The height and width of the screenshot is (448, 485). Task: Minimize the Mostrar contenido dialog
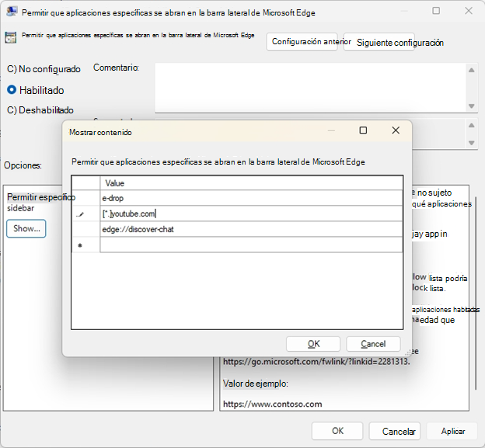tap(331, 130)
